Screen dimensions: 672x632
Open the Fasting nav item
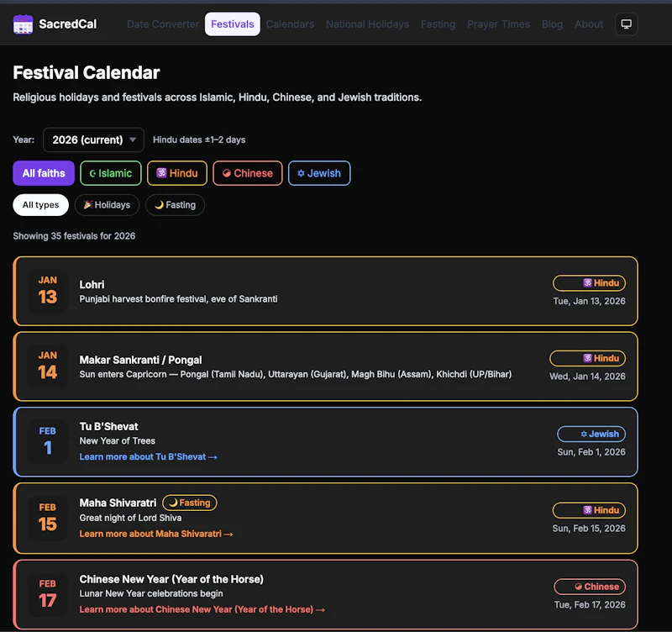[438, 24]
